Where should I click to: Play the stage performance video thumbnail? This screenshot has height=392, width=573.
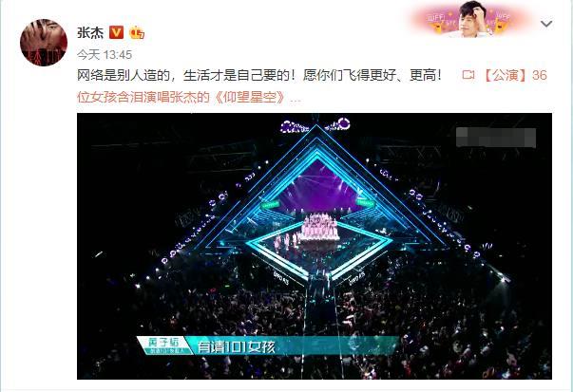tap(315, 246)
